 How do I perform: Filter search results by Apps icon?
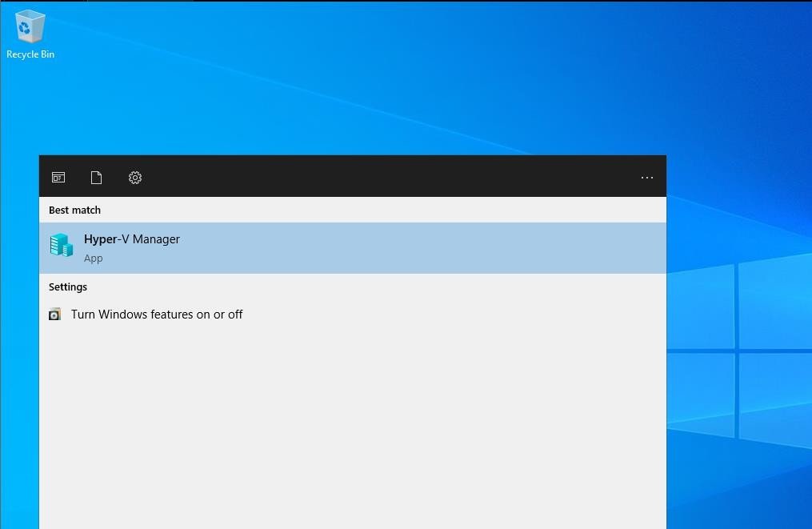58,178
